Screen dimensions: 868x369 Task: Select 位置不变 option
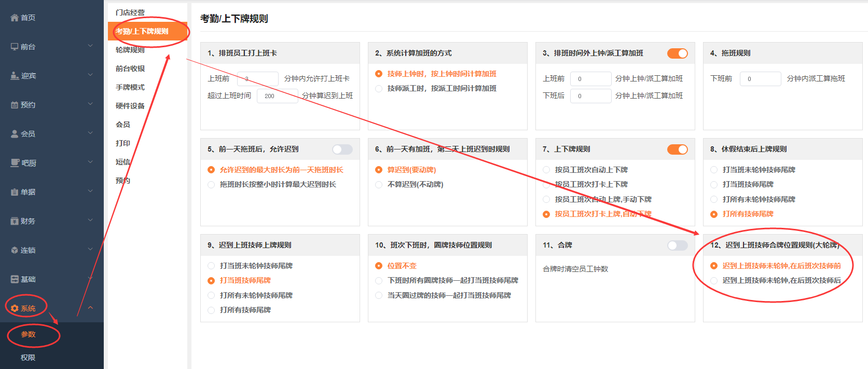tap(396, 266)
